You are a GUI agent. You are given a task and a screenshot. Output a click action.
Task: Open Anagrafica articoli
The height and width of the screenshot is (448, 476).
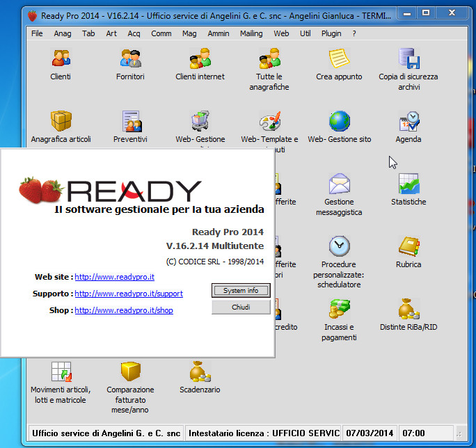pyautogui.click(x=61, y=121)
